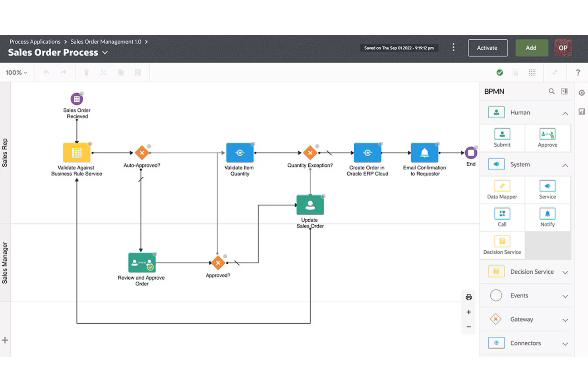Collapse the Human palette section
The height and width of the screenshot is (392, 588).
pyautogui.click(x=565, y=113)
